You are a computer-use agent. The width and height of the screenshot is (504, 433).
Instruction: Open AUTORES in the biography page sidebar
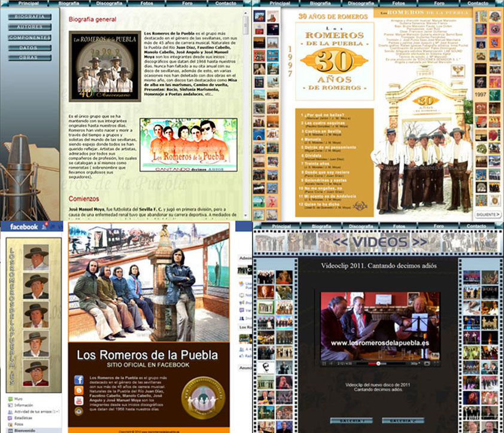[29, 27]
